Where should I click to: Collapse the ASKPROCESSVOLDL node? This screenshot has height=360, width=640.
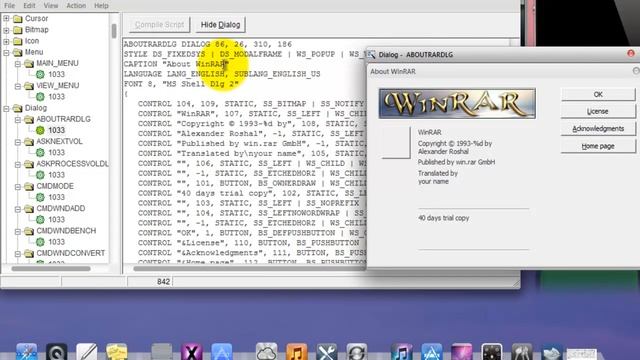coord(18,164)
